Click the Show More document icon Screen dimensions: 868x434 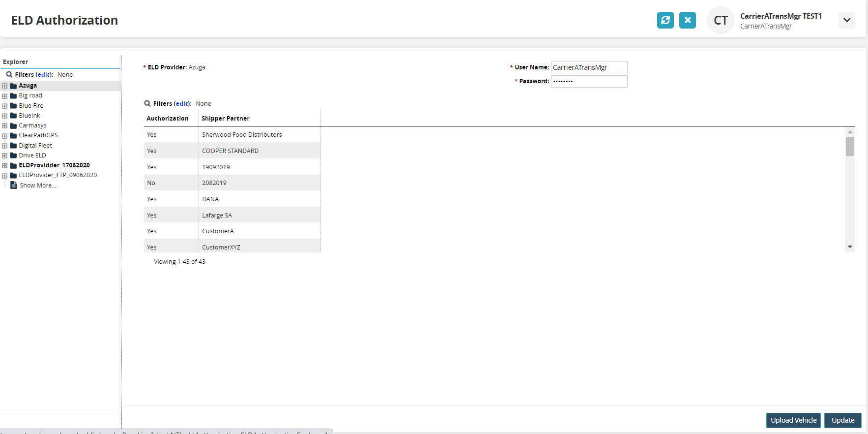point(14,185)
